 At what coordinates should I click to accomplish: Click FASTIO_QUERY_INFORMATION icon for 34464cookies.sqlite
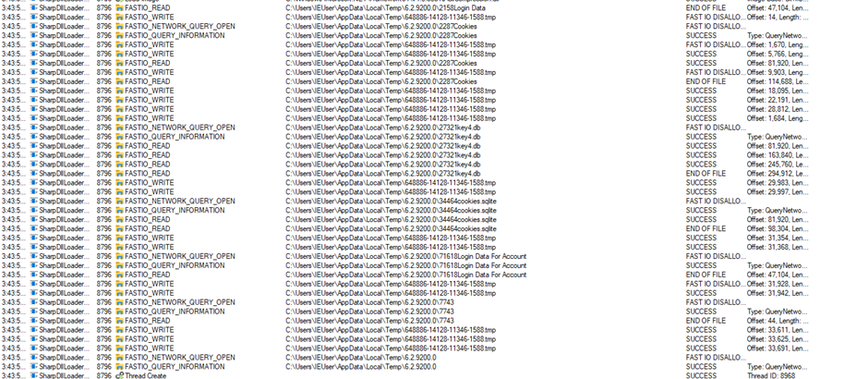pos(119,211)
